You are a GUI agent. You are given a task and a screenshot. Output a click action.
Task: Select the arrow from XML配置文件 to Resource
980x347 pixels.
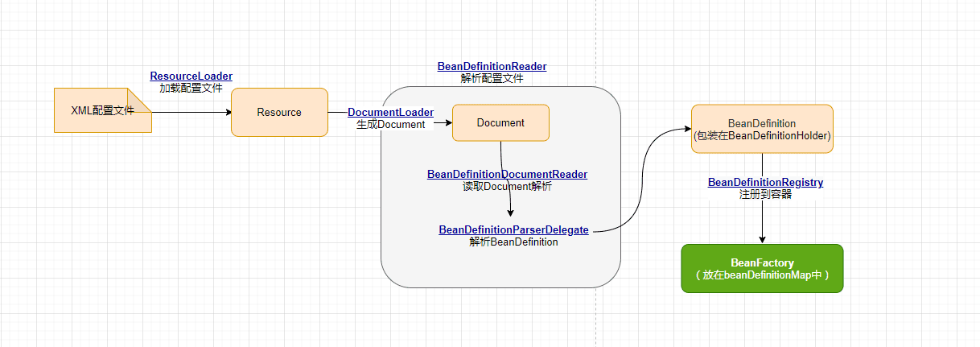tap(191, 112)
